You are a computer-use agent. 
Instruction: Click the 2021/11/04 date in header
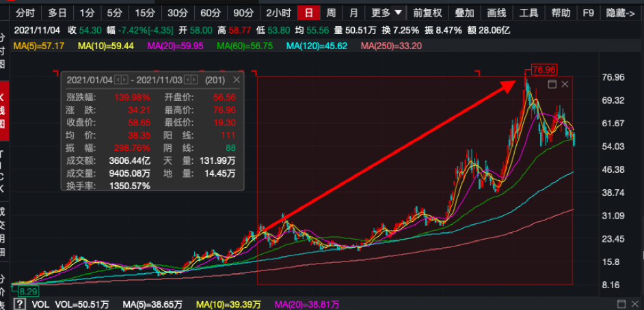click(38, 30)
